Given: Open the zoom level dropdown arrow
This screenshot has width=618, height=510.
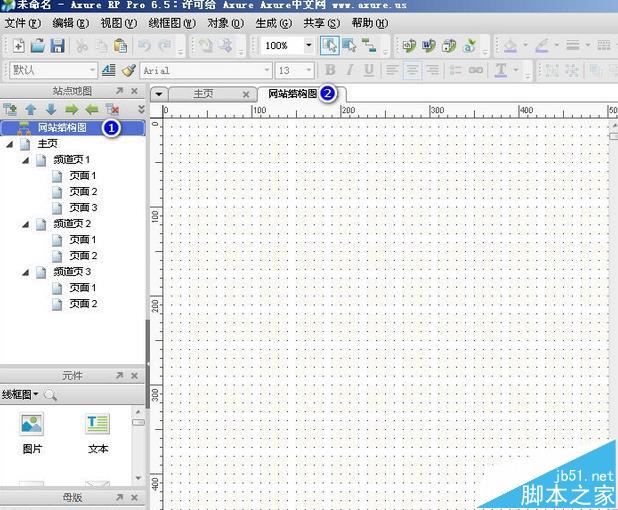Looking at the screenshot, I should [x=309, y=45].
